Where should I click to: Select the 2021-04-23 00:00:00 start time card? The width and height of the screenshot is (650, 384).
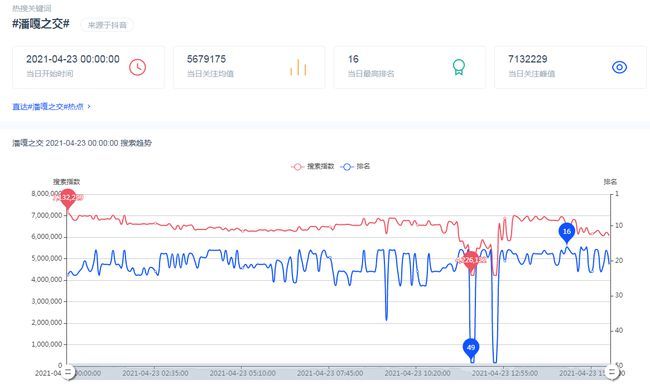click(88, 67)
